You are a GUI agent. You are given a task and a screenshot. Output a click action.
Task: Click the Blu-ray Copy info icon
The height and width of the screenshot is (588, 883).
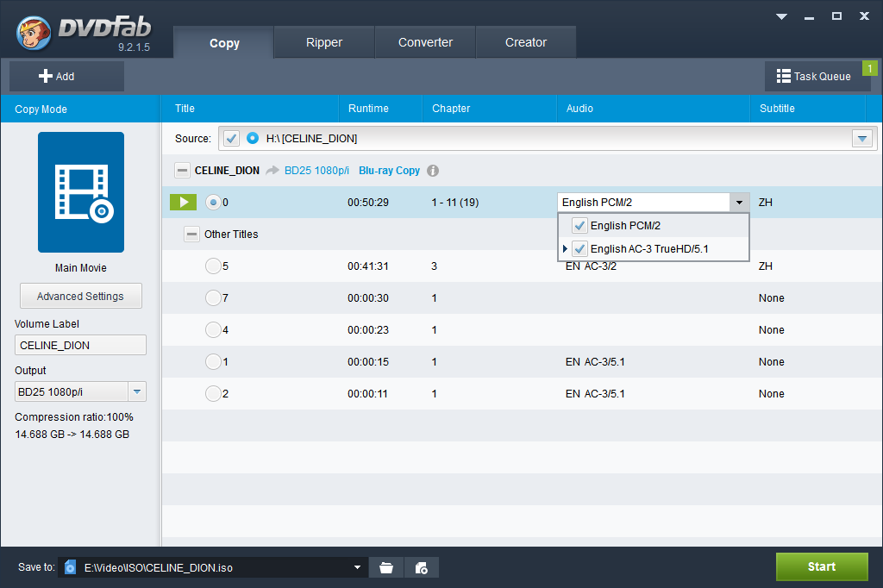[433, 171]
